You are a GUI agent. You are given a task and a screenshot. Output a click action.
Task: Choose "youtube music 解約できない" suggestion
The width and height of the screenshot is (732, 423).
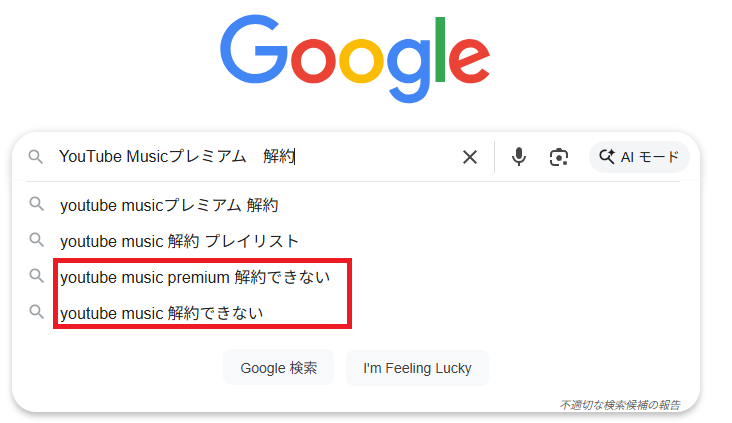(x=162, y=313)
